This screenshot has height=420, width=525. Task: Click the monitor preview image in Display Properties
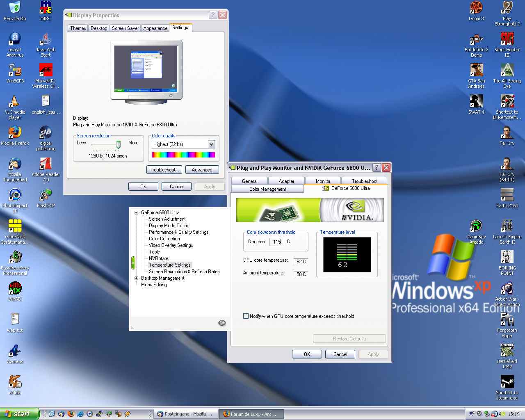click(146, 72)
